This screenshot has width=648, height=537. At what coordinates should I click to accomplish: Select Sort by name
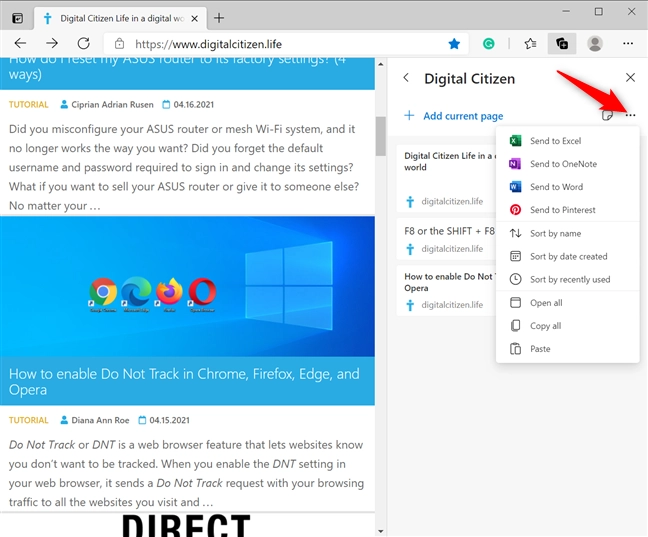pos(568,234)
